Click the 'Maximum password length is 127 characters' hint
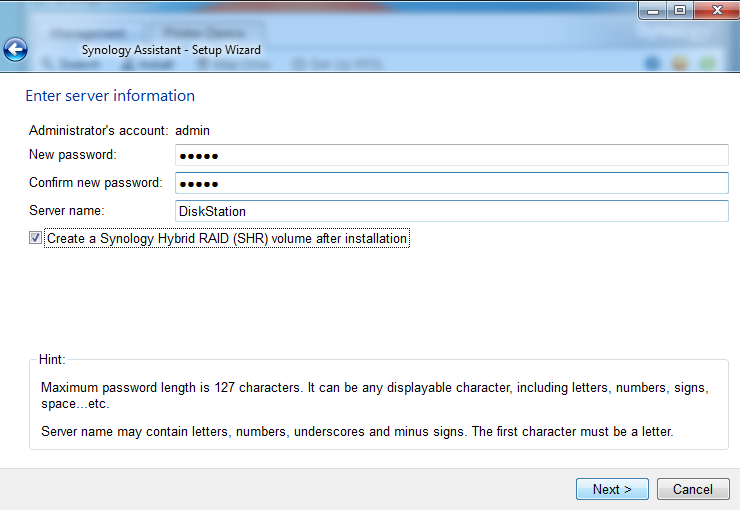Image resolution: width=740 pixels, height=510 pixels. (375, 395)
